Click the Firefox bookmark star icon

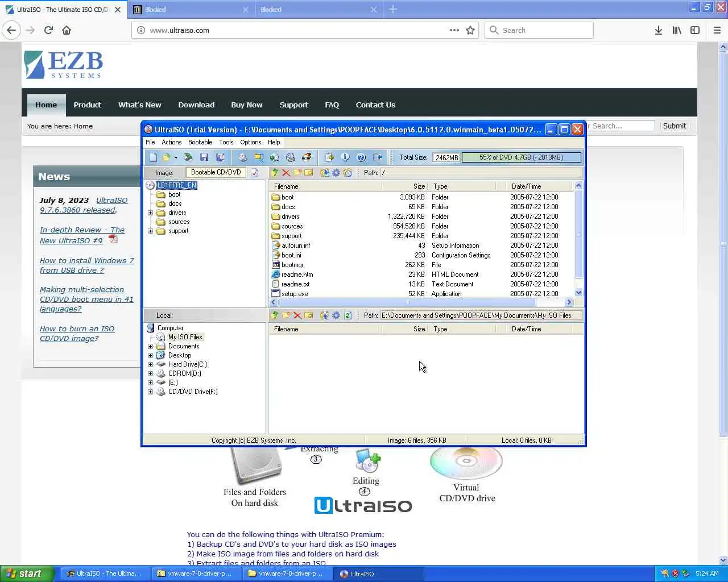(x=470, y=30)
